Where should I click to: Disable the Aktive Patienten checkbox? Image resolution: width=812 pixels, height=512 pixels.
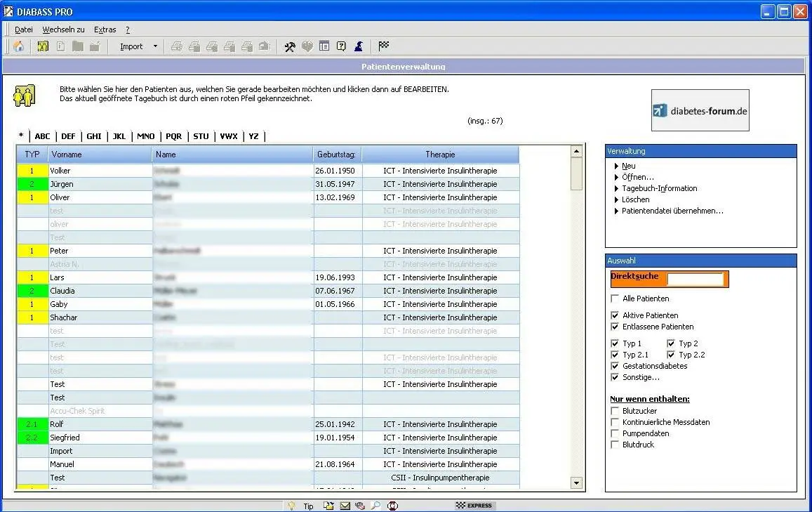[614, 315]
